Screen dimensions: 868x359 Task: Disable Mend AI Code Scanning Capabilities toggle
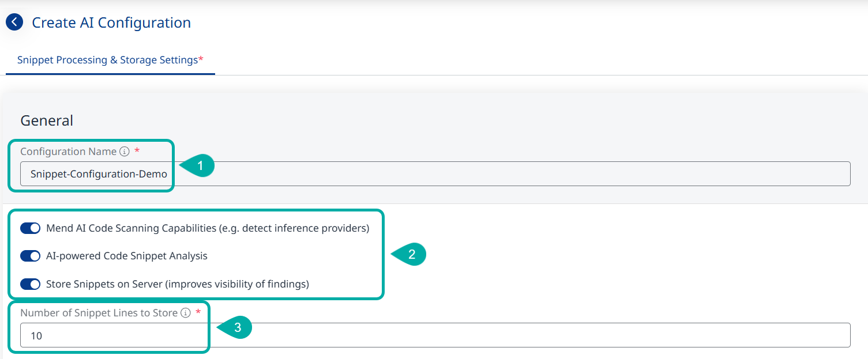tap(30, 228)
